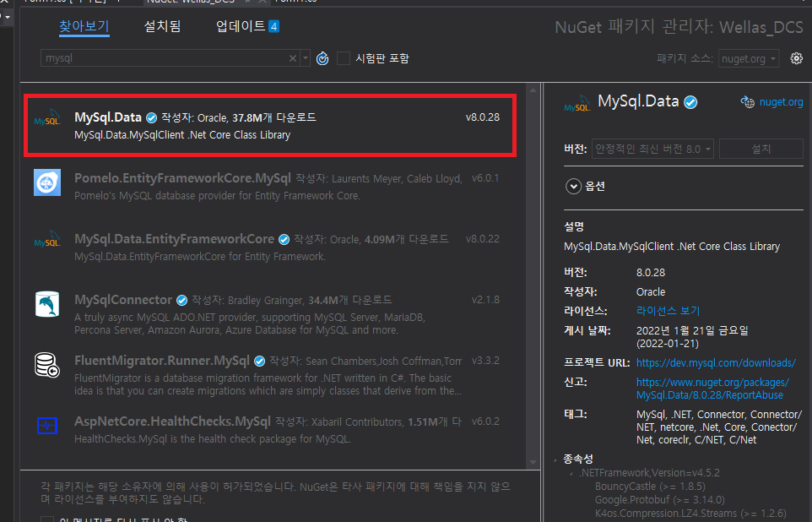This screenshot has height=522, width=812.
Task: Click the verified badge in the details header
Action: pos(690,102)
